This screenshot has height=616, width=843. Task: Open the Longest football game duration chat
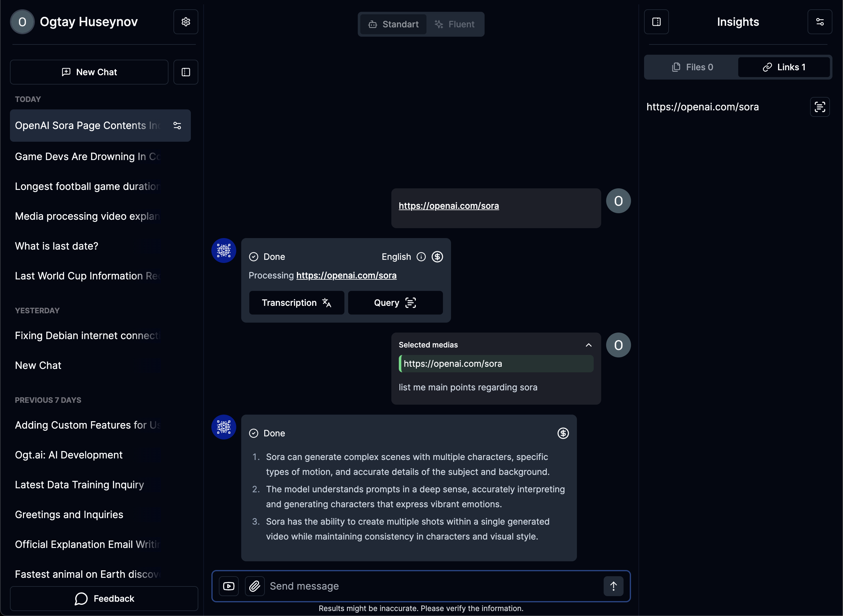coord(88,186)
